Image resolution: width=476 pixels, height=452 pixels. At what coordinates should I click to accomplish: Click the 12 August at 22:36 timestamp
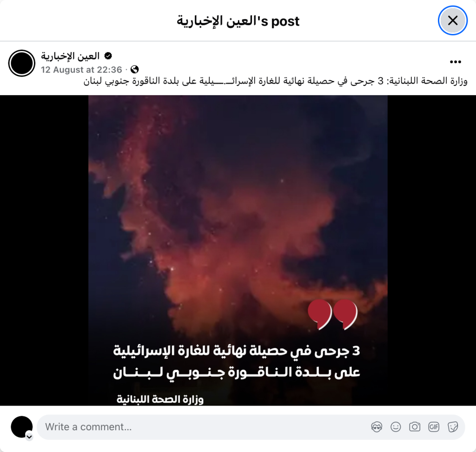[81, 70]
